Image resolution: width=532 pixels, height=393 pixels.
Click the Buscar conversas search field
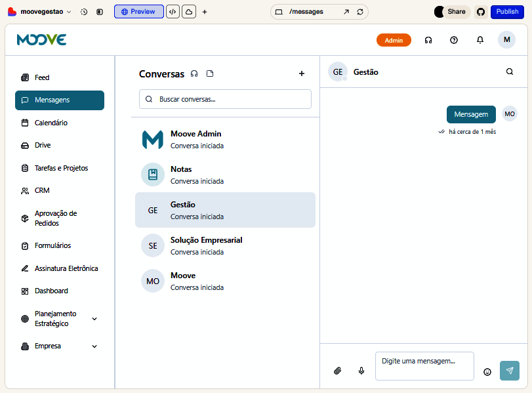(x=225, y=99)
